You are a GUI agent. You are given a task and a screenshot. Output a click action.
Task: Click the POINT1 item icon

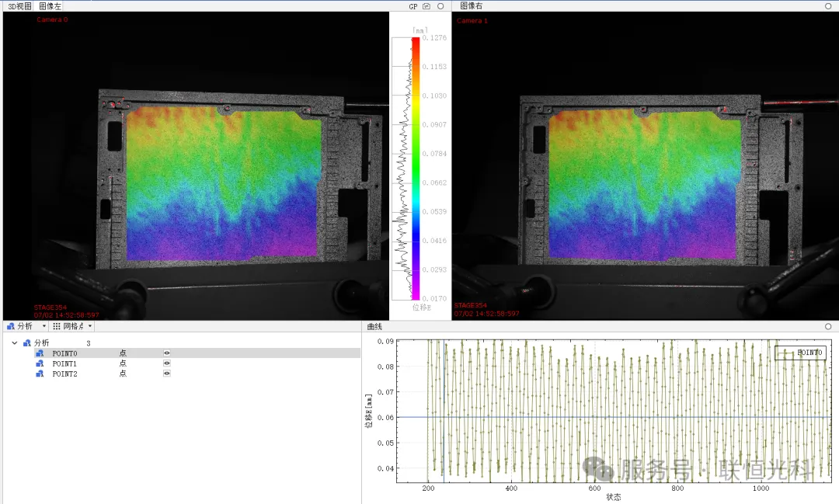pyautogui.click(x=40, y=363)
